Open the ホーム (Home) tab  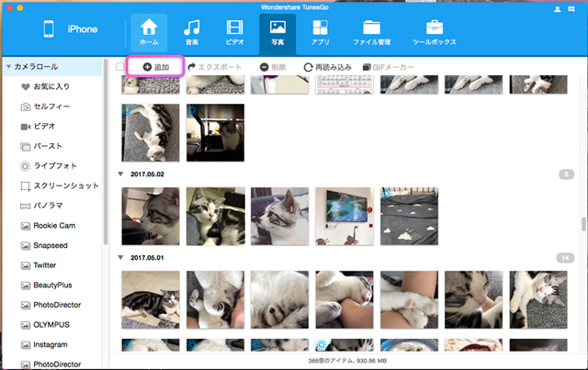(x=149, y=33)
